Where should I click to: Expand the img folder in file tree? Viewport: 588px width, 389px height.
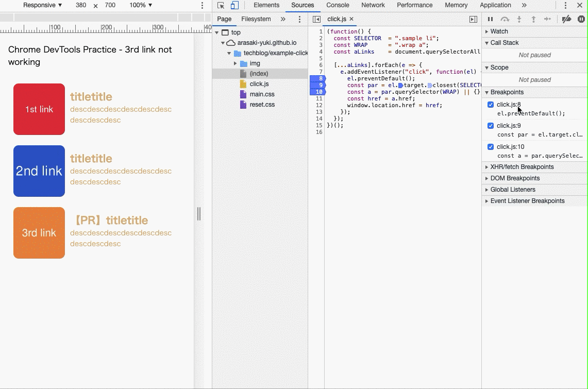pos(236,63)
